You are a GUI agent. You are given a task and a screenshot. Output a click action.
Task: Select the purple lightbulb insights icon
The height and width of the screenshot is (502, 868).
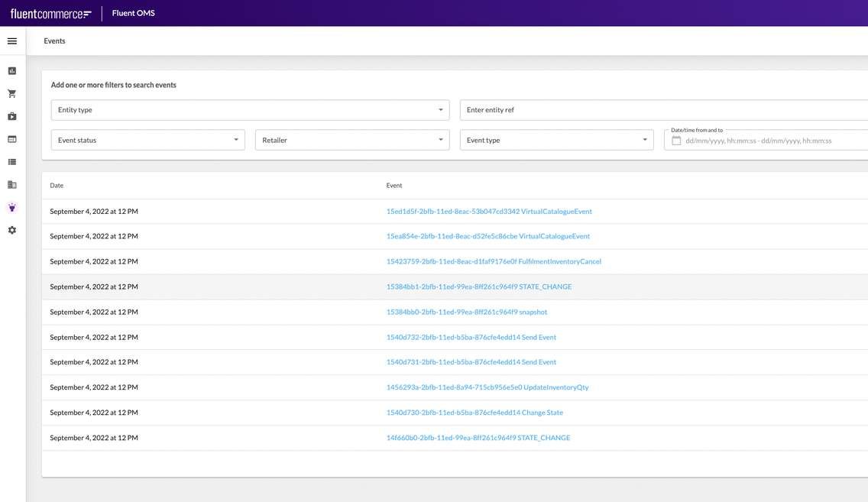tap(12, 207)
